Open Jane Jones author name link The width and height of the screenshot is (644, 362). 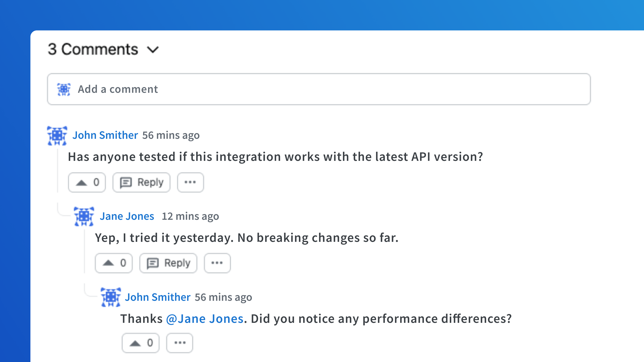click(x=127, y=216)
